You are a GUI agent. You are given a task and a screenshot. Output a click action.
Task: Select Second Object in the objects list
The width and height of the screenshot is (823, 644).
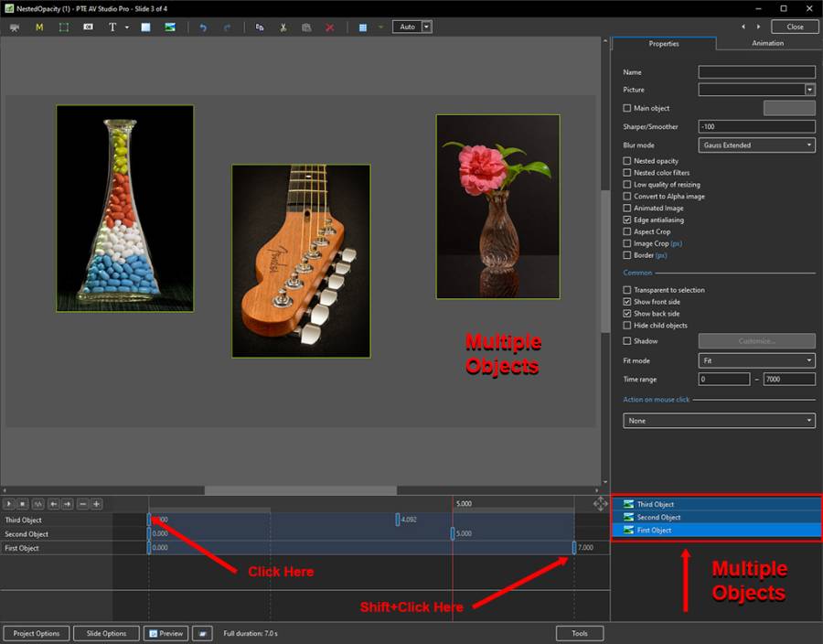[658, 517]
